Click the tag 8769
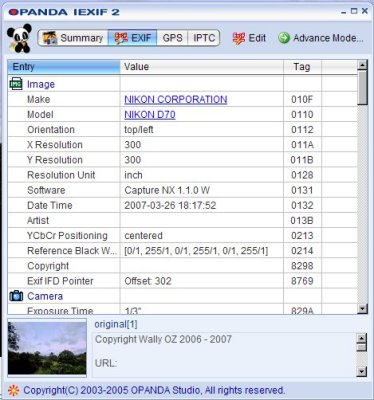Image resolution: width=374 pixels, height=400 pixels. click(302, 281)
